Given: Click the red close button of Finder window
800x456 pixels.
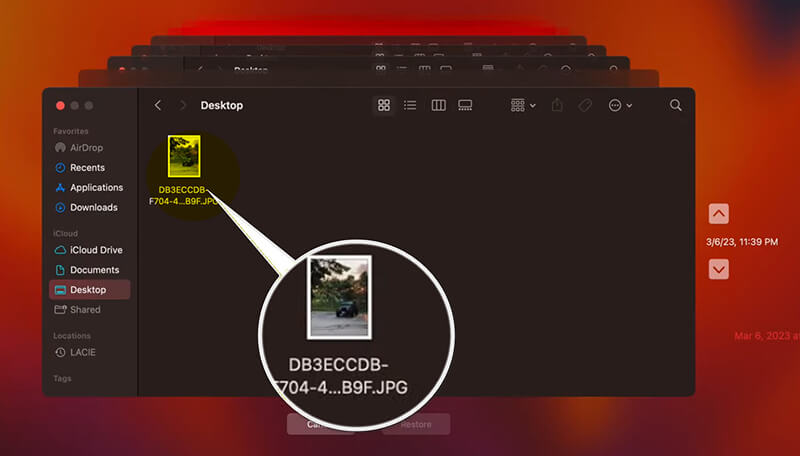Looking at the screenshot, I should (60, 106).
